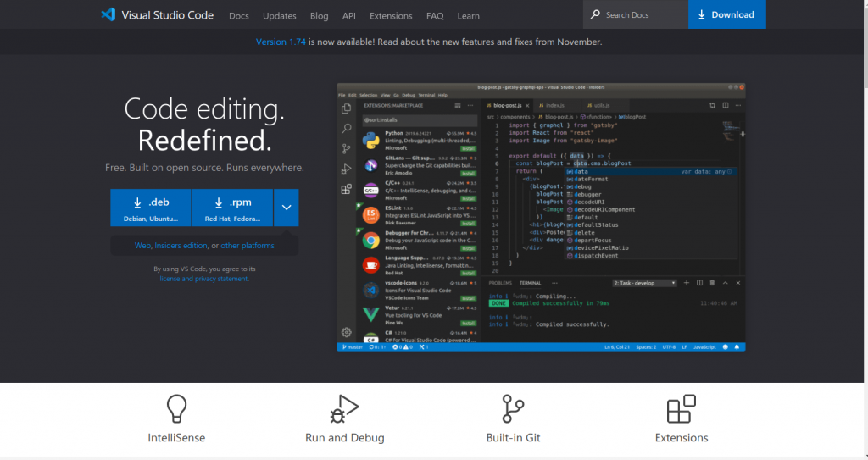The width and height of the screenshot is (868, 460).
Task: Click Explorer files icon in the editor screenshot
Action: 347,108
